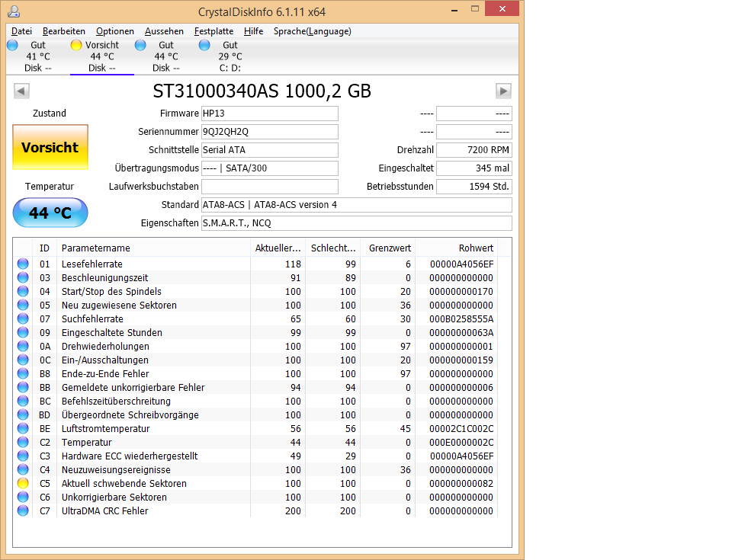Viewport: 732px width, 560px height.
Task: Click the Betriebsstunden value 1594 Std.
Action: point(474,186)
